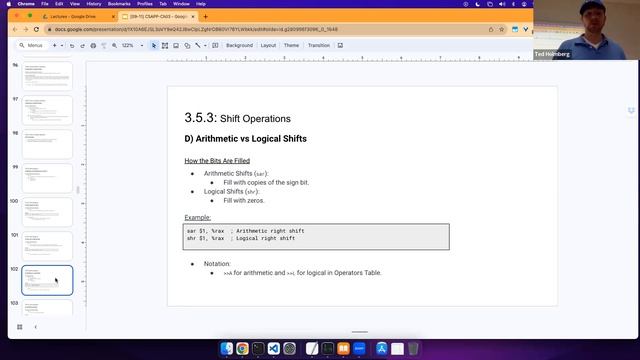
Task: Select slide 97 thumbnail
Action: 47,110
